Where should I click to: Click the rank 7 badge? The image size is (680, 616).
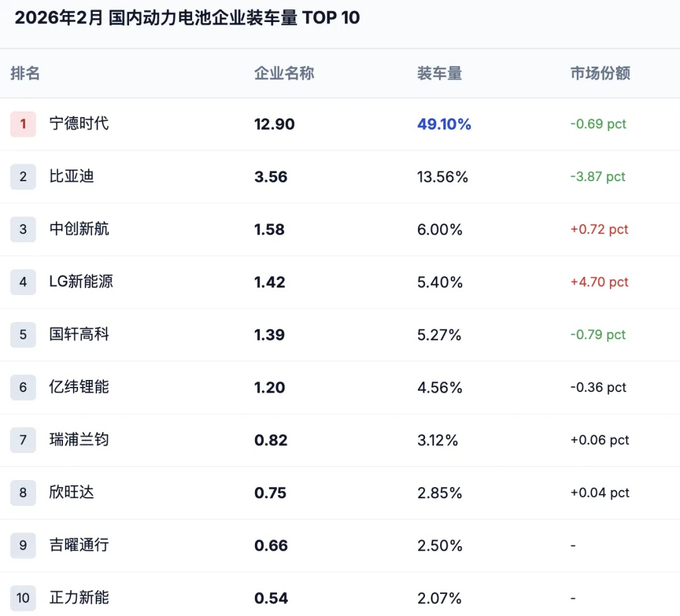pos(23,440)
